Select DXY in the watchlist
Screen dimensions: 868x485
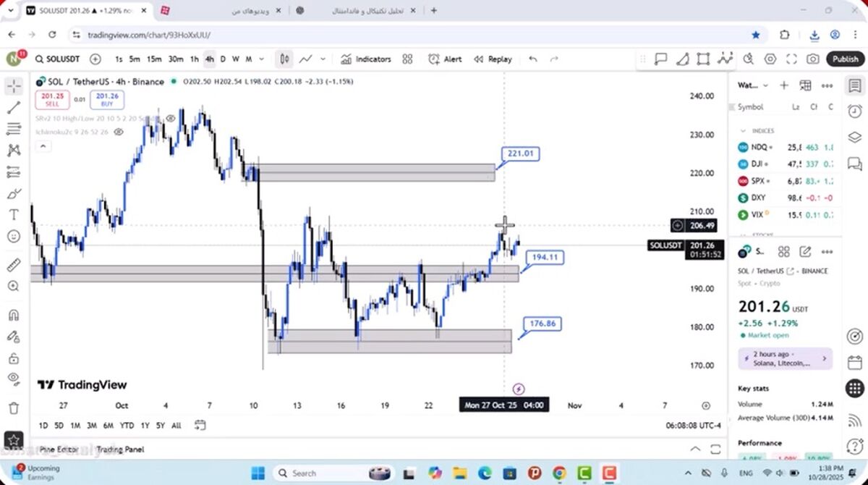[x=784, y=198]
